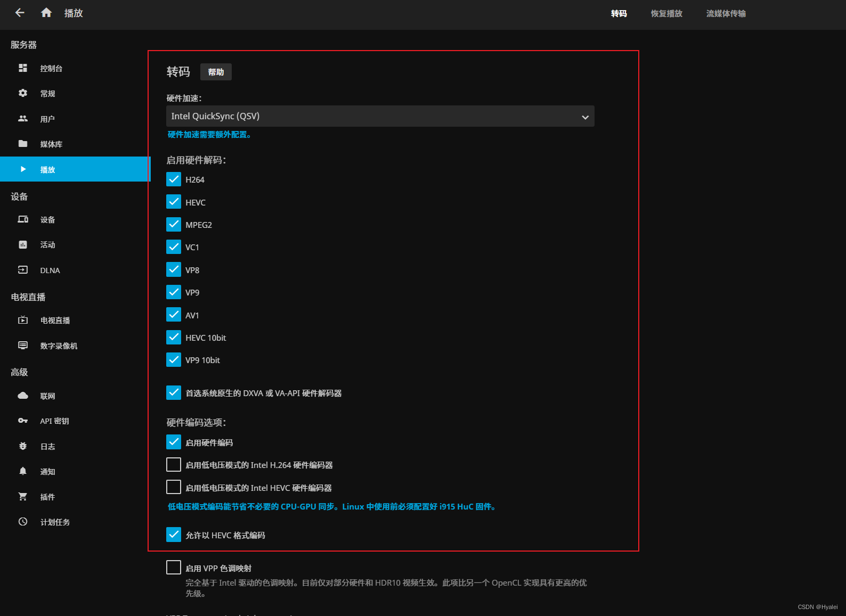Toggle VC1 decoding checkbox
Viewport: 846px width, 616px height.
pos(174,247)
